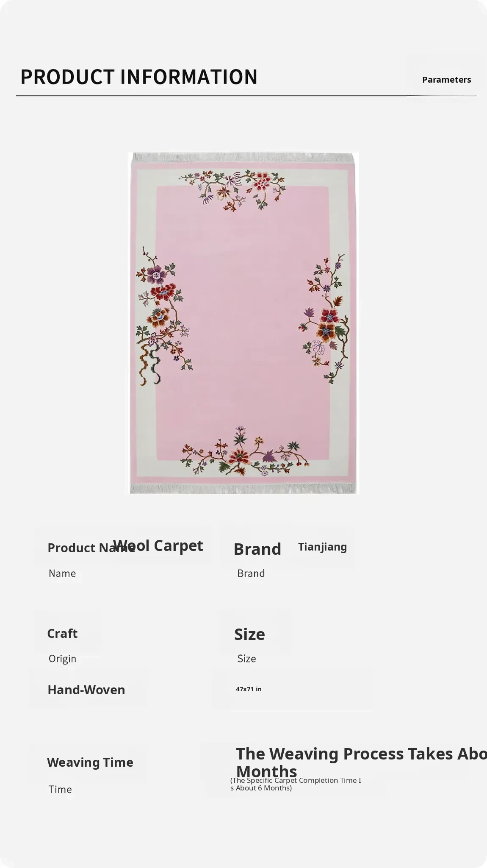Click the Time caption under Weaving Time

pyautogui.click(x=60, y=789)
